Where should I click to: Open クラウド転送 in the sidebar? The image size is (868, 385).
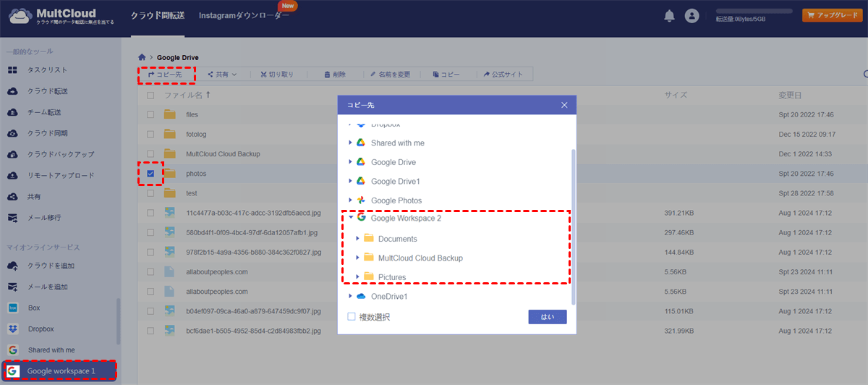48,91
